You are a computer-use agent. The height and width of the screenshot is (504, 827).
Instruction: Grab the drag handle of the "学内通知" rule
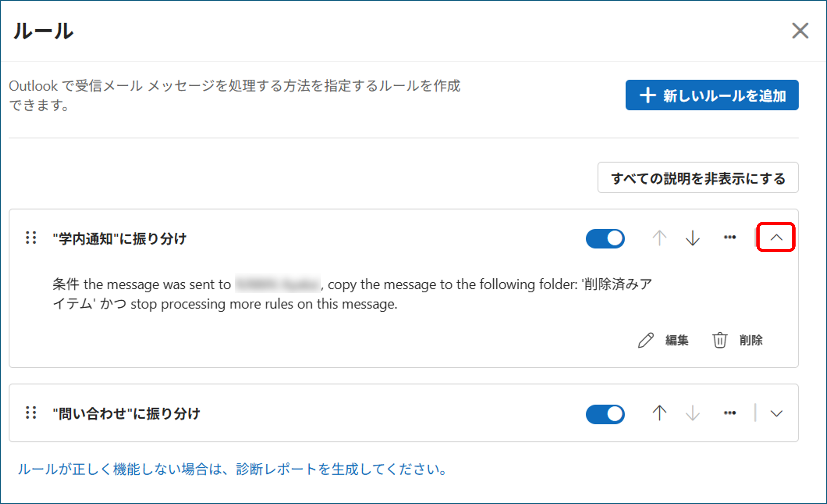coord(31,238)
